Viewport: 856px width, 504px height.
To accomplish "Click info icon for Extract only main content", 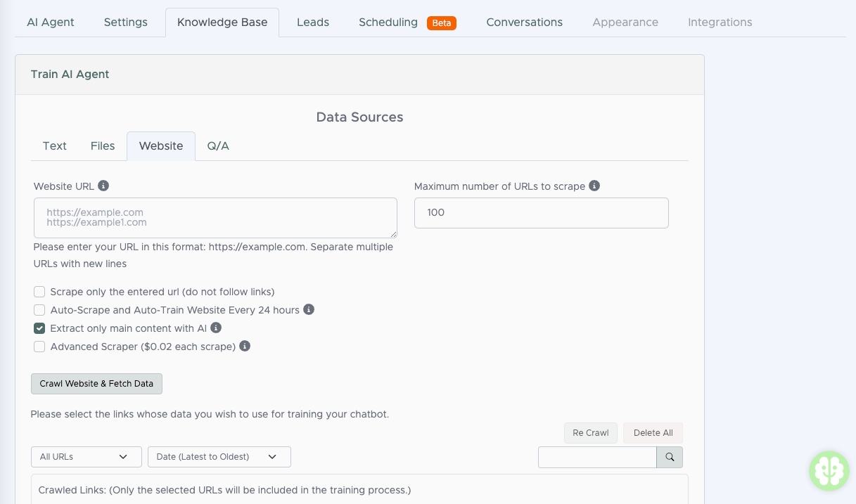I will [x=216, y=328].
